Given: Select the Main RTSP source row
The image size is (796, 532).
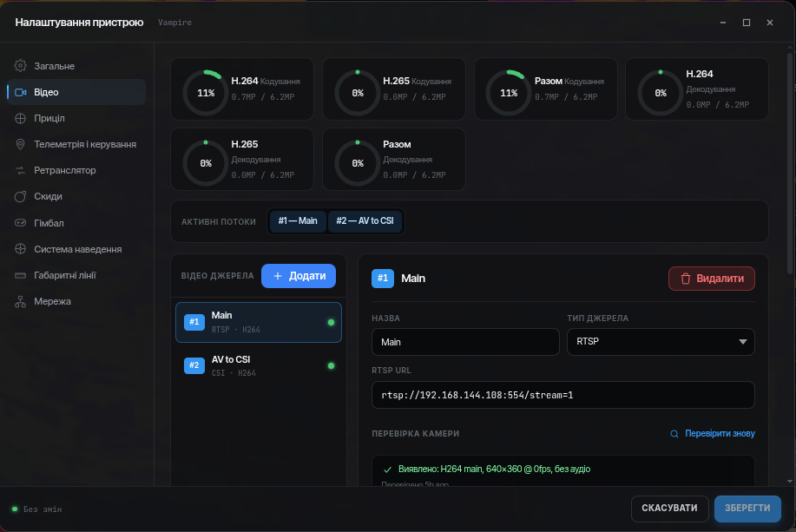Looking at the screenshot, I should [259, 322].
